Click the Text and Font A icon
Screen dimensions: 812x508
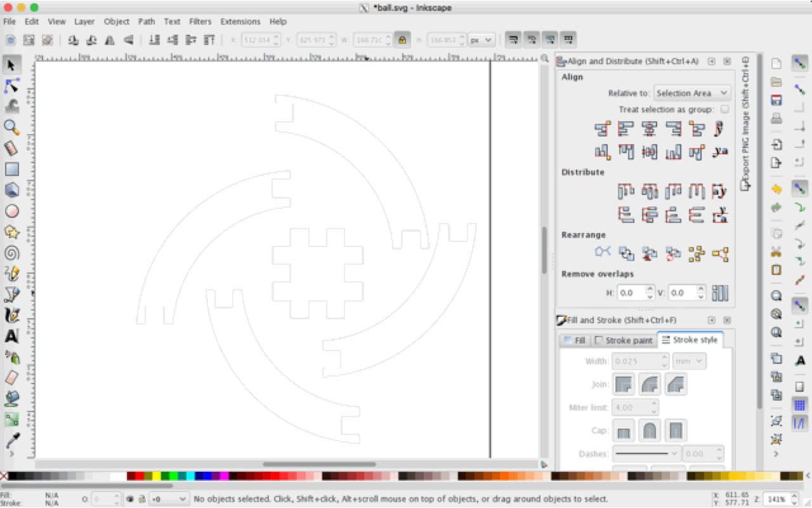point(800,361)
